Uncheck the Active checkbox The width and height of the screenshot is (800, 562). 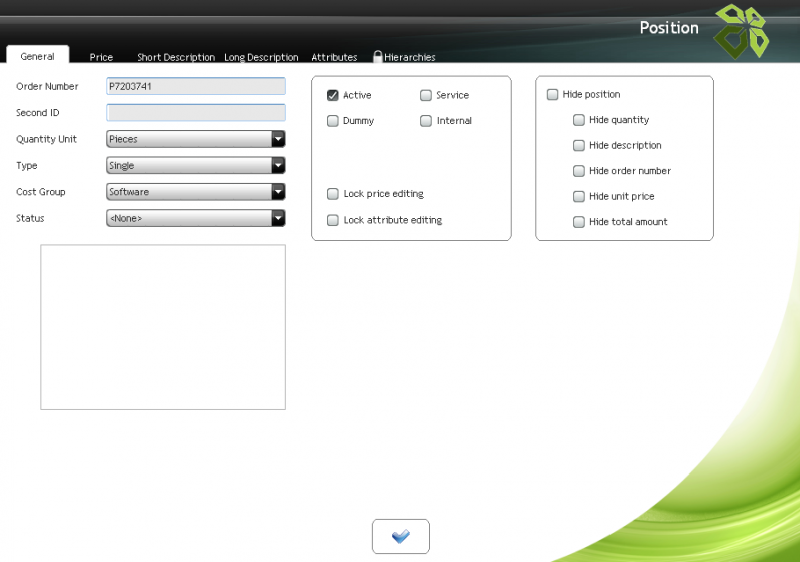click(x=333, y=95)
